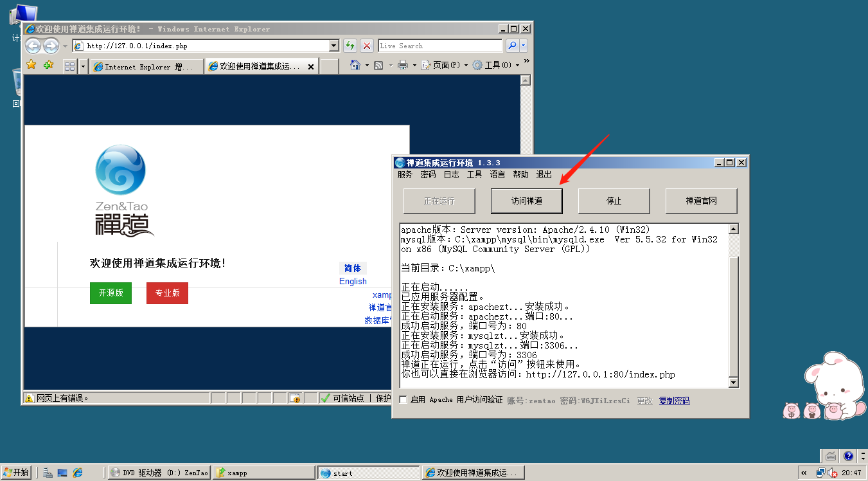Image resolution: width=868 pixels, height=481 pixels.
Task: Click log scrollbar down arrow in launcher
Action: pos(734,383)
